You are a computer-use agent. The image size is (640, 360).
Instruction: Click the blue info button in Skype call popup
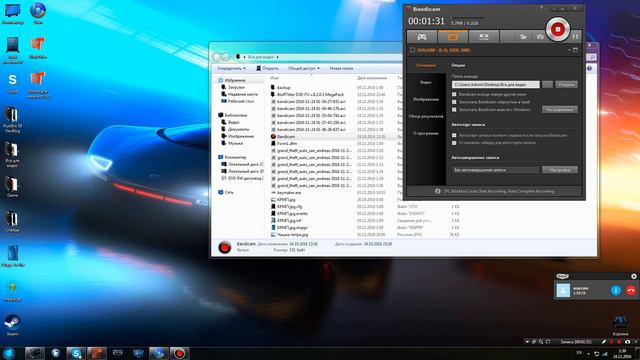click(616, 290)
